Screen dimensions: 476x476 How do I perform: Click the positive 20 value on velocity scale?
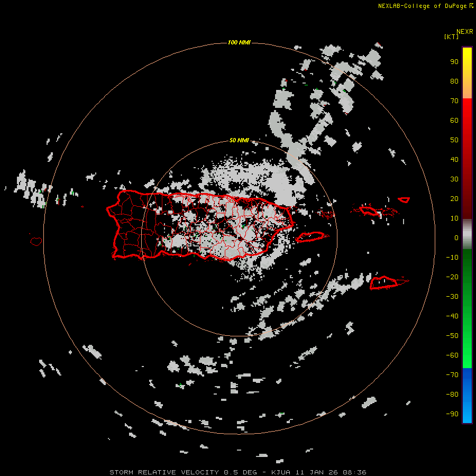[454, 198]
